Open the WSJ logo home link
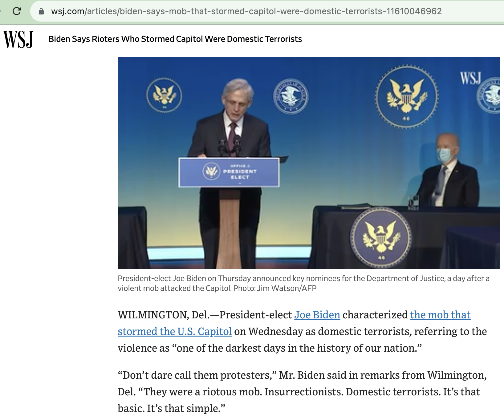 coord(18,39)
